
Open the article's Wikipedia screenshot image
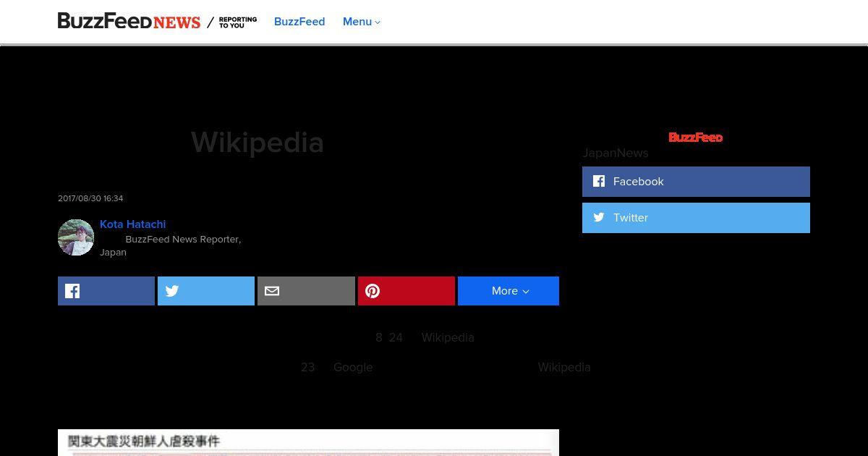pyautogui.click(x=308, y=442)
